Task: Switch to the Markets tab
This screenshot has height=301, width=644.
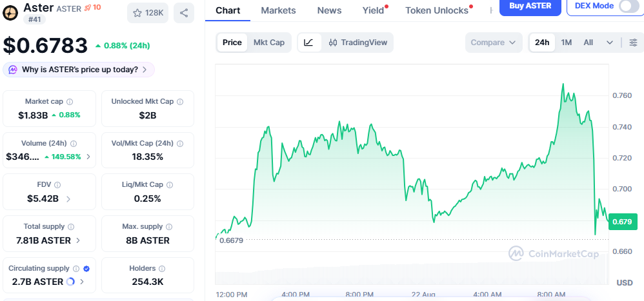Action: tap(278, 10)
